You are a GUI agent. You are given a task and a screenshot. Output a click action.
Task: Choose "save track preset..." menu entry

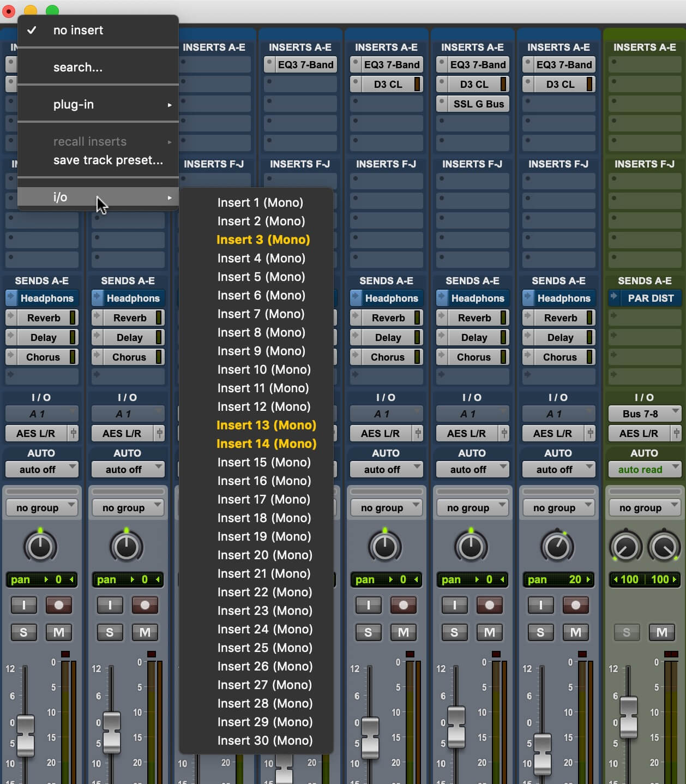pos(98,160)
